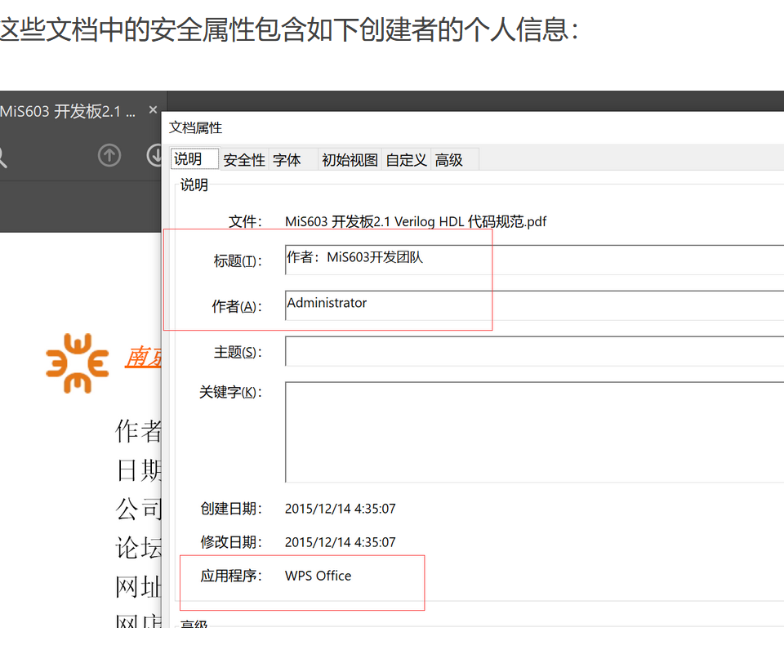Click the 作者 field containing Administrator
Viewport: 784px width, 672px height.
[534, 305]
